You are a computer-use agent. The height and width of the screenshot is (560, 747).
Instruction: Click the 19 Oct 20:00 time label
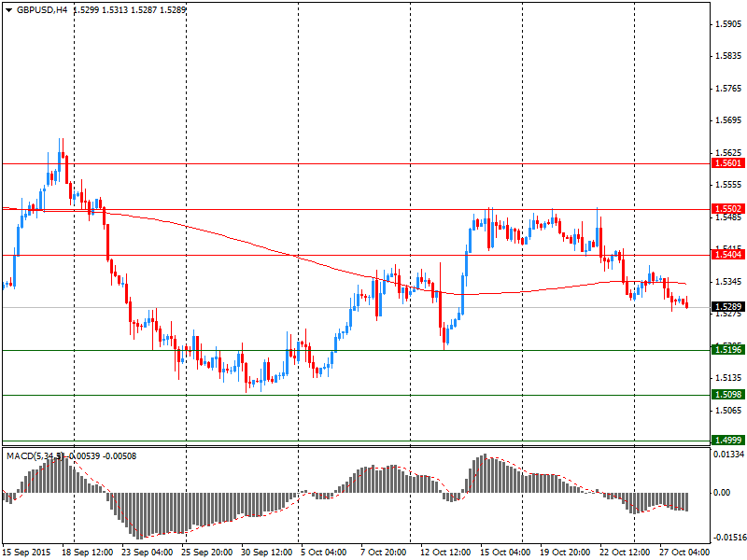pyautogui.click(x=565, y=553)
